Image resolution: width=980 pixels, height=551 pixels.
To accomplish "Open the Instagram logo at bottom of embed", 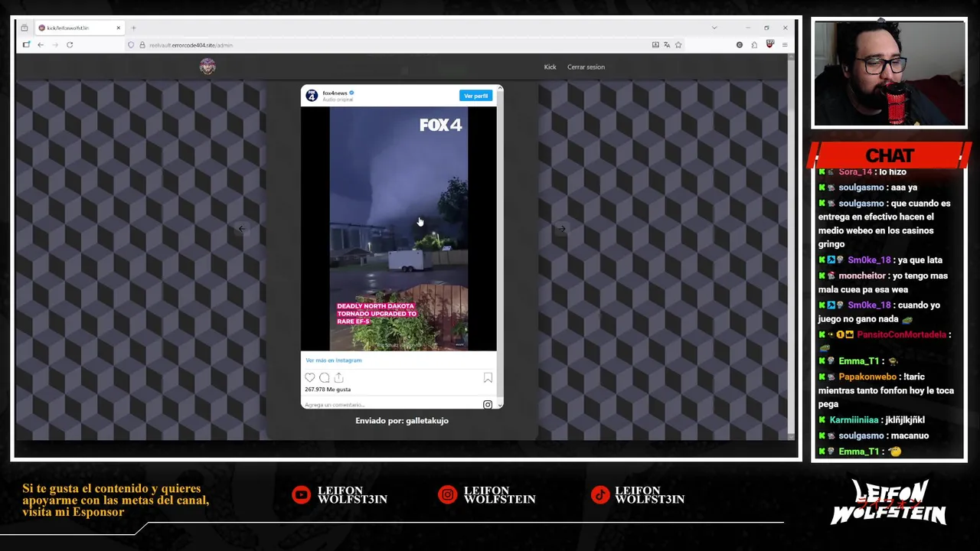I will coord(487,404).
